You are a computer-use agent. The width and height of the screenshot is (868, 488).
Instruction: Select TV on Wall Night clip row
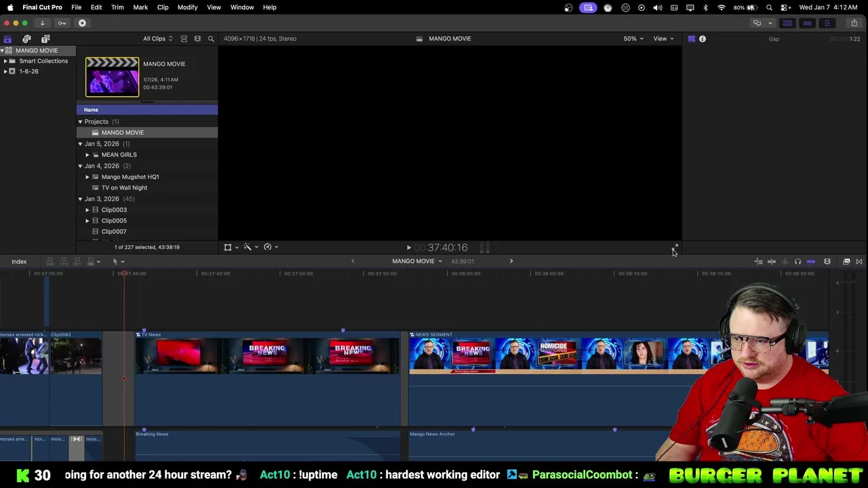[146, 188]
